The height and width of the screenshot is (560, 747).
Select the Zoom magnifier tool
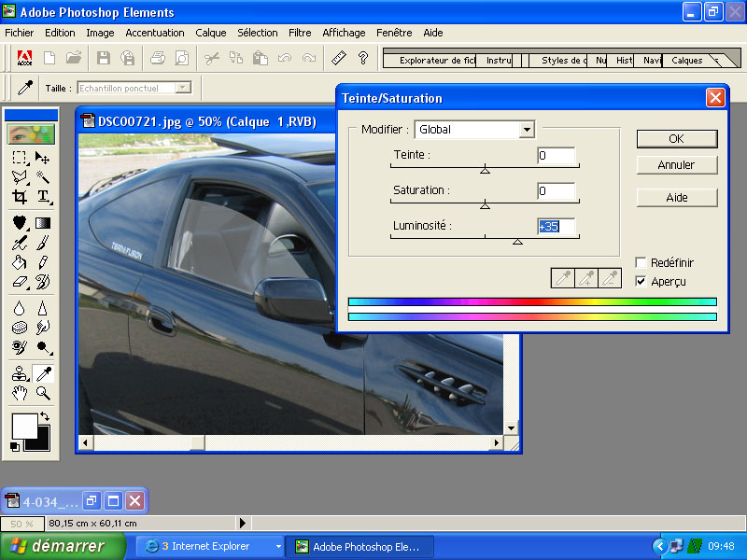[43, 393]
